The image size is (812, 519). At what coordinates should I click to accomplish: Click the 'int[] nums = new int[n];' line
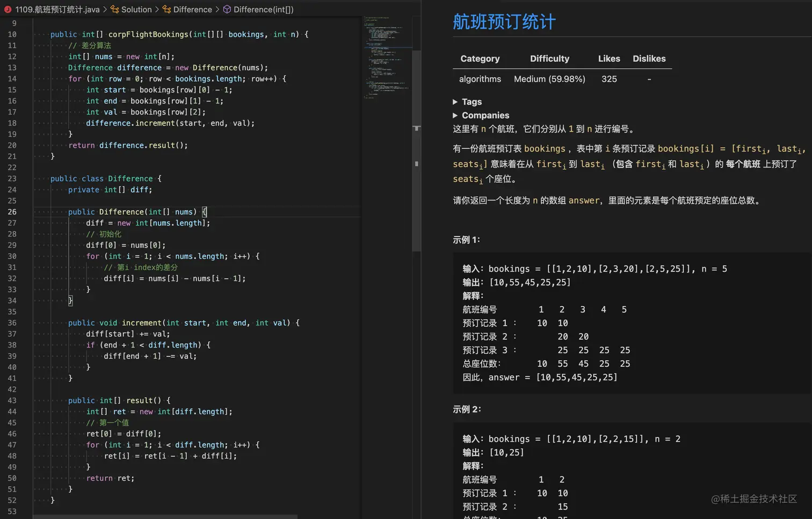pyautogui.click(x=121, y=56)
